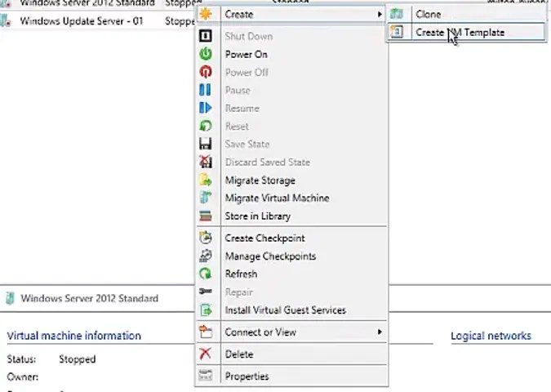
Task: Select the Windows Server 2012 Standard list row
Action: (x=97, y=3)
